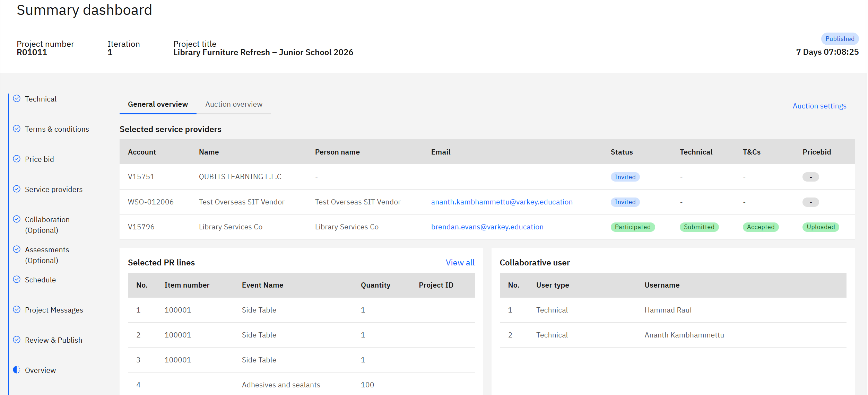Switch to the Auction overview tab
This screenshot has width=868, height=395.
click(234, 104)
